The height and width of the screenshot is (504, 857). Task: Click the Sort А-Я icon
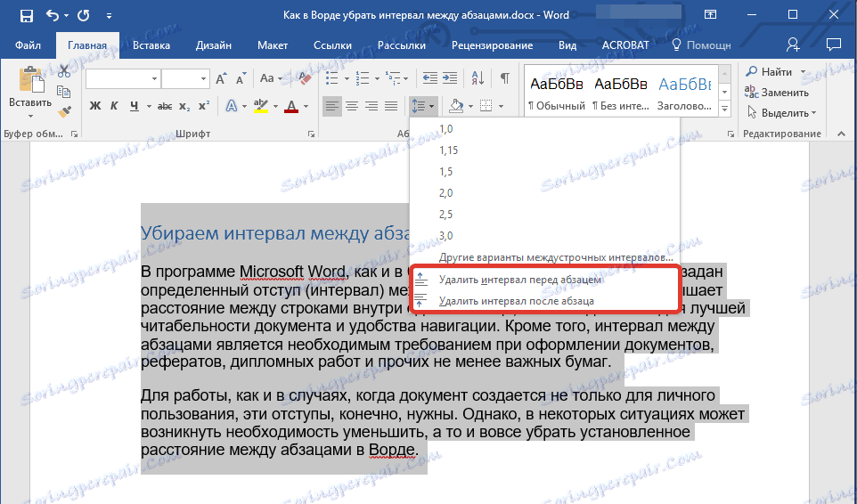click(477, 78)
